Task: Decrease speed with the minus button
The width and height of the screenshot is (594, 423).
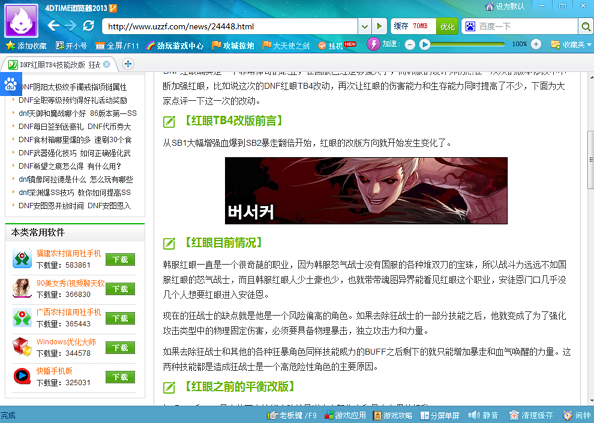Action: 410,45
